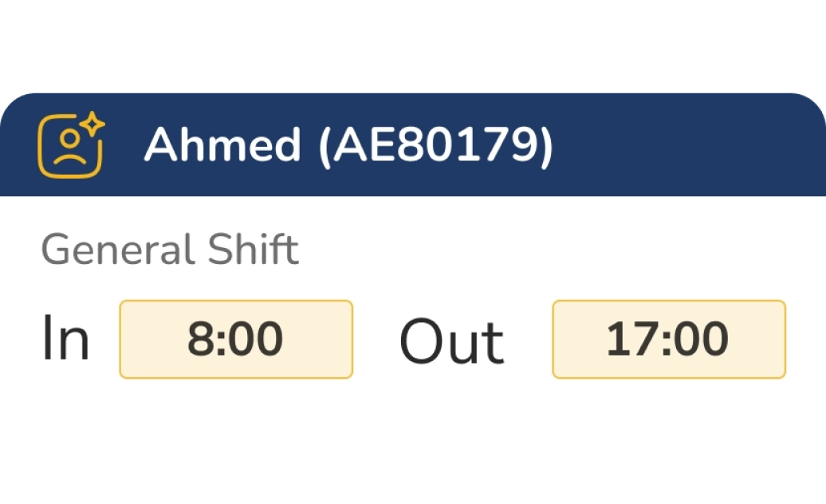Image resolution: width=826 pixels, height=504 pixels.
Task: Click the In label
Action: click(65, 337)
